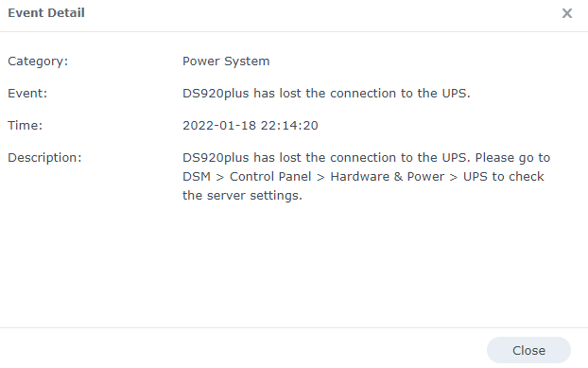
Task: Click the 22:14:20 timestamp value
Action: tap(289, 125)
